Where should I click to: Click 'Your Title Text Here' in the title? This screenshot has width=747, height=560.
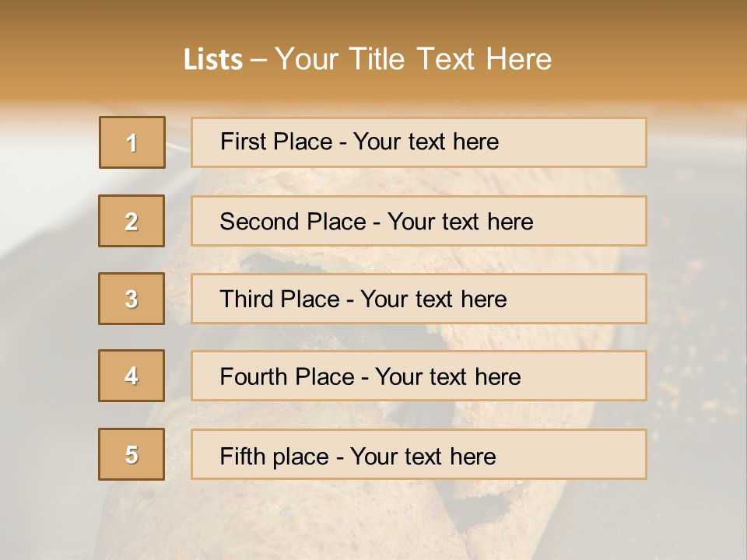[x=413, y=59]
